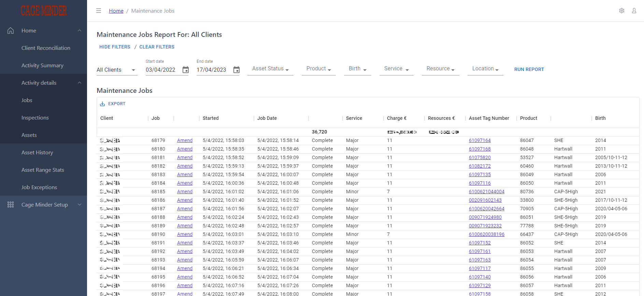Open Asset Range Stats in sidebar

click(x=43, y=170)
